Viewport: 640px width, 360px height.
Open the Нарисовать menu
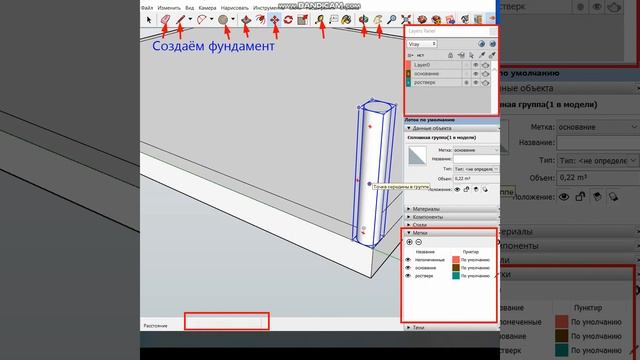tap(235, 8)
